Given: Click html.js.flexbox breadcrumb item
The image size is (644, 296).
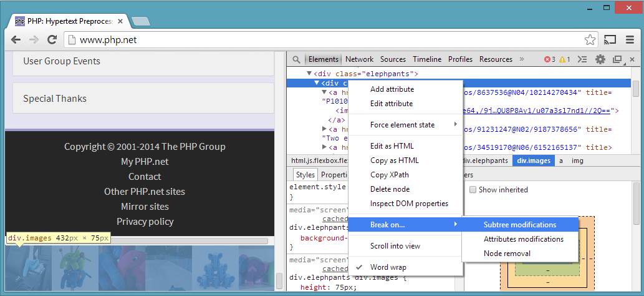Looking at the screenshot, I should [320, 161].
